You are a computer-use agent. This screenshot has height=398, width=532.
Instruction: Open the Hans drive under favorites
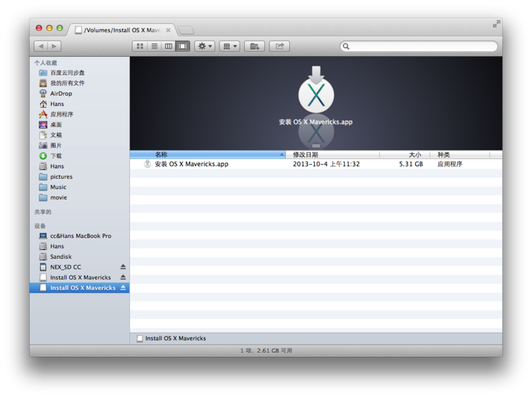(57, 166)
